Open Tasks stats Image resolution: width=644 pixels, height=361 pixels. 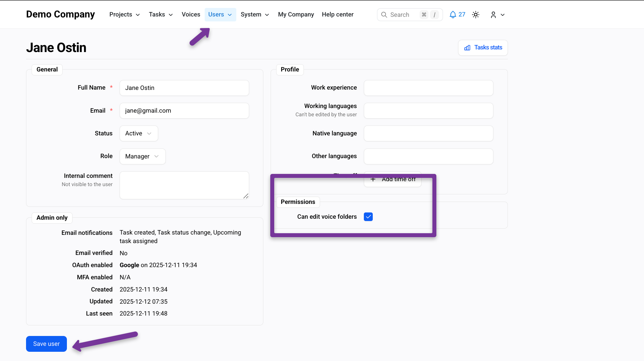(483, 48)
